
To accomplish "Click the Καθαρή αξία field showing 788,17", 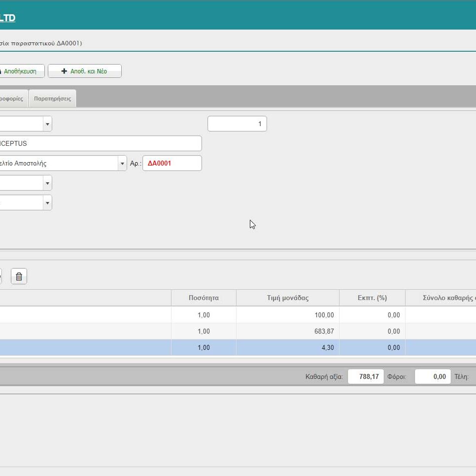I will (366, 376).
